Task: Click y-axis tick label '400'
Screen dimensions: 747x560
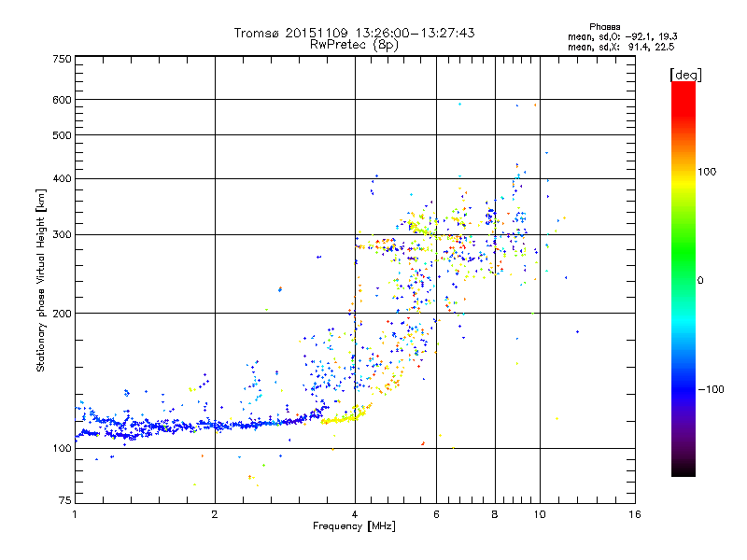Action: [63, 178]
